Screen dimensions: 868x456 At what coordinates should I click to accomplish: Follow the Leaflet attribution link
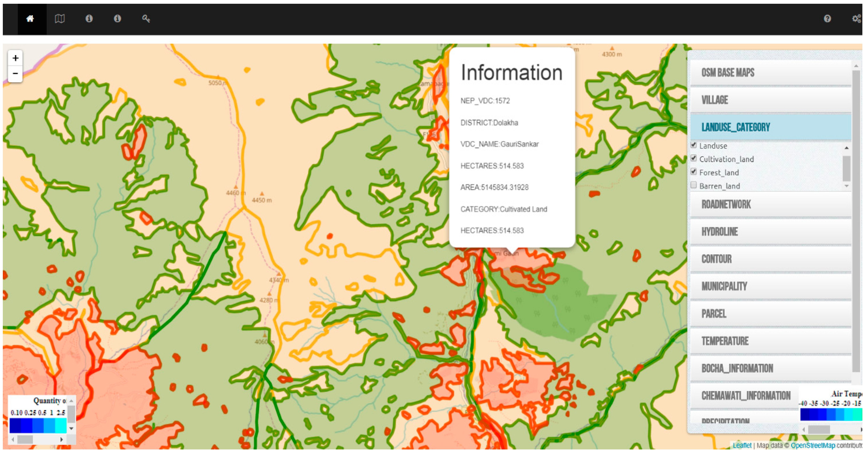[742, 445]
